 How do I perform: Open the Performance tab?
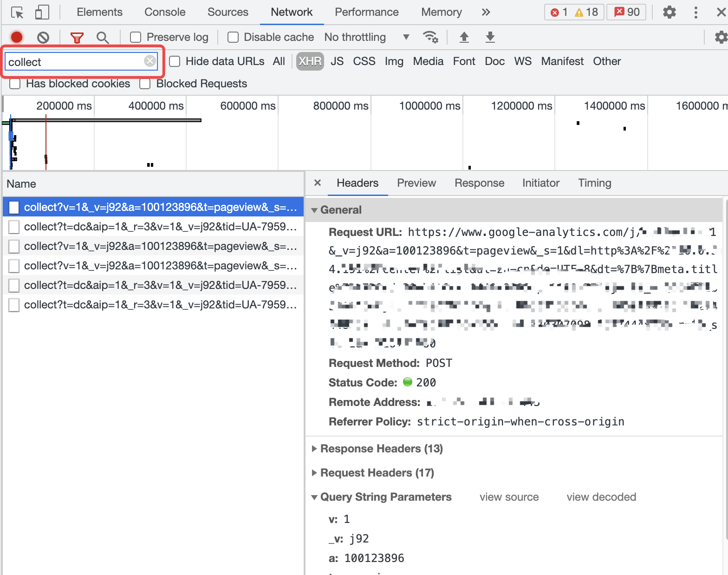[x=367, y=12]
